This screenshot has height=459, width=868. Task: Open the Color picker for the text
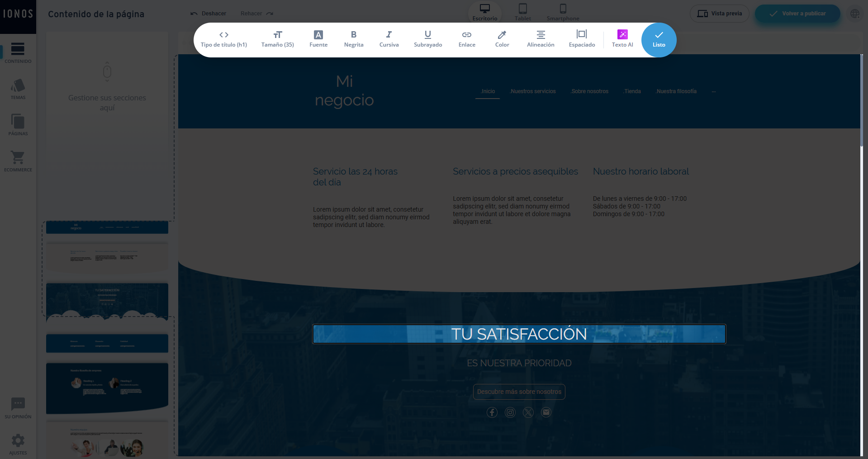point(502,38)
